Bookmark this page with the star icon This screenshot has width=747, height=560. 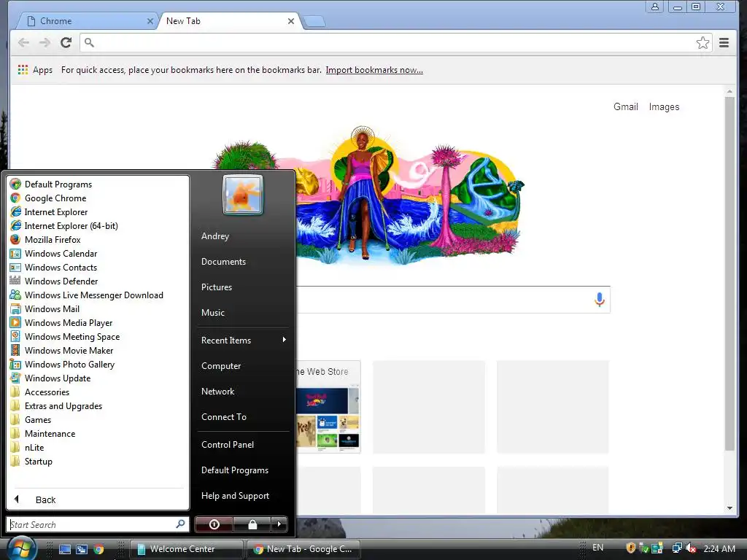point(703,43)
